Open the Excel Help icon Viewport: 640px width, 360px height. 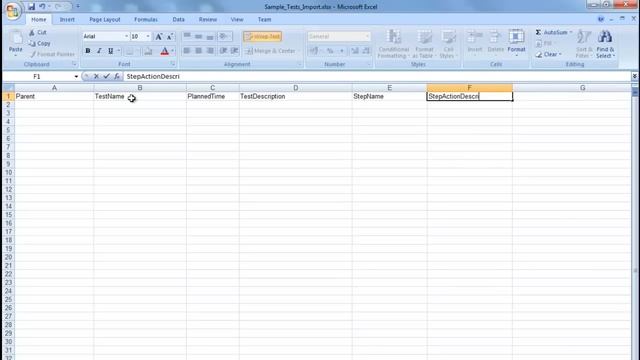(601, 20)
